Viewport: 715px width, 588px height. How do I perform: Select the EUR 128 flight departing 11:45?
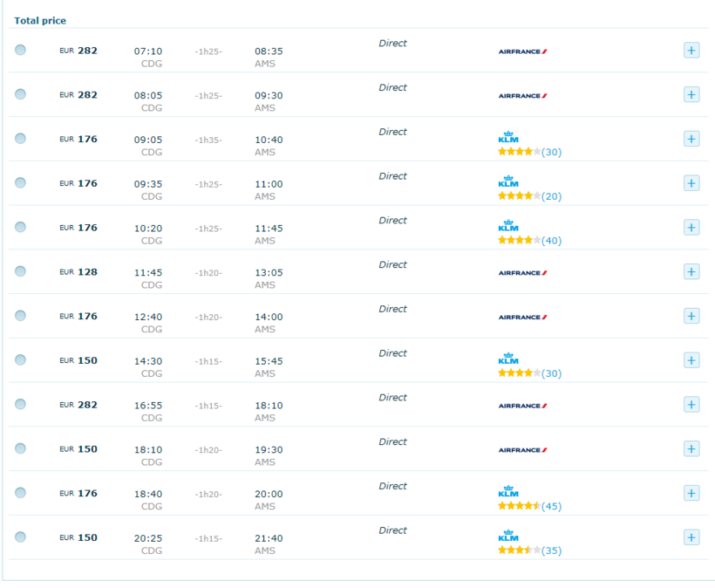pyautogui.click(x=20, y=271)
